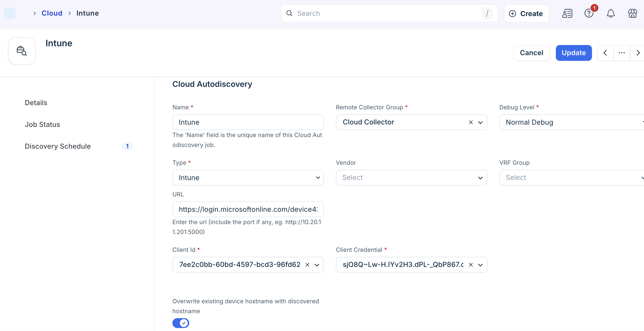Go to the next record arrow
644x331 pixels.
click(x=638, y=53)
